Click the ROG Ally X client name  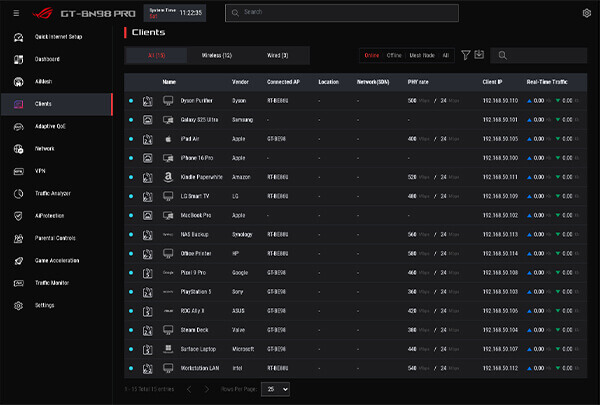click(x=192, y=311)
